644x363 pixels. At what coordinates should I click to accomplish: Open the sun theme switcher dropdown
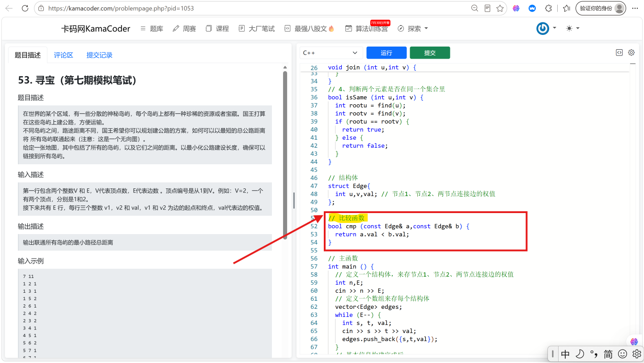pos(572,28)
